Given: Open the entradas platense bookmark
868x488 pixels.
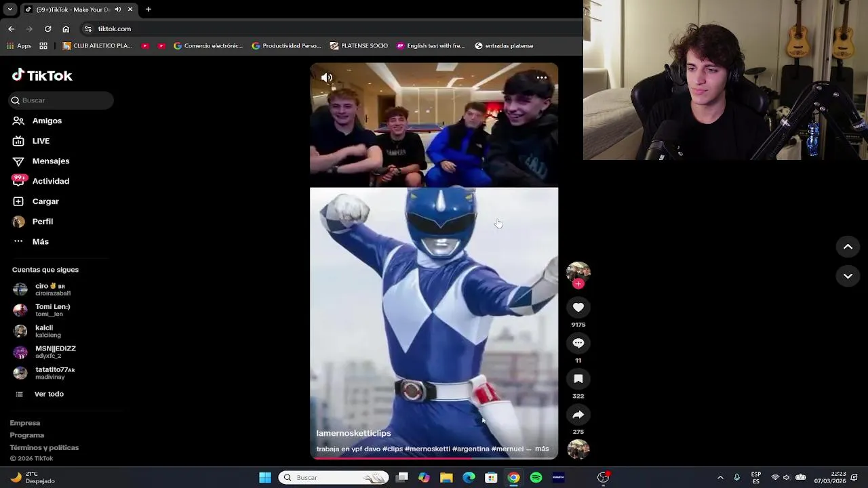Looking at the screenshot, I should pos(504,46).
